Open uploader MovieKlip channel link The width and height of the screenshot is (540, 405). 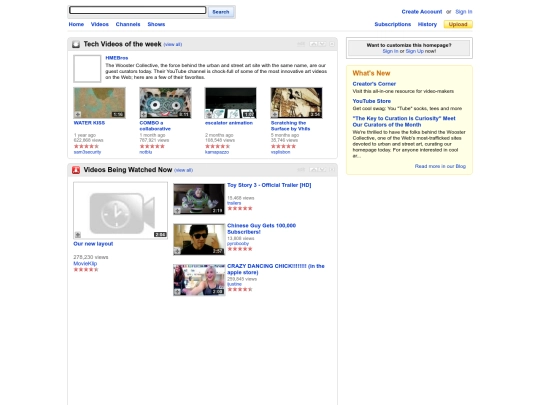click(85, 263)
